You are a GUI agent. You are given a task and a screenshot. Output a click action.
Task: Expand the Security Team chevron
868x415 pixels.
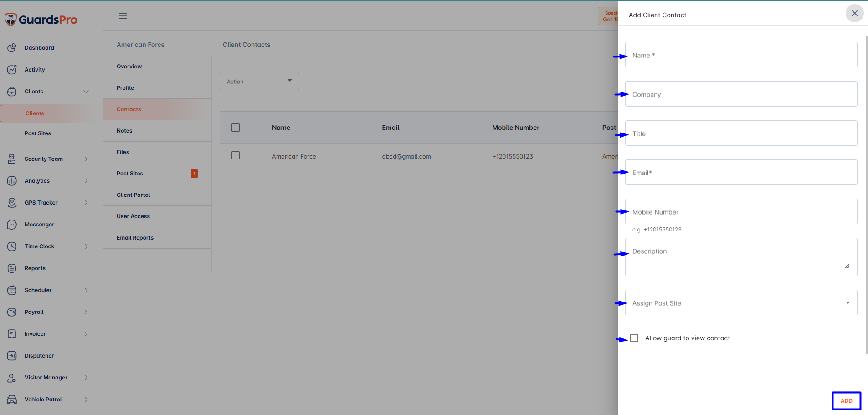click(86, 159)
